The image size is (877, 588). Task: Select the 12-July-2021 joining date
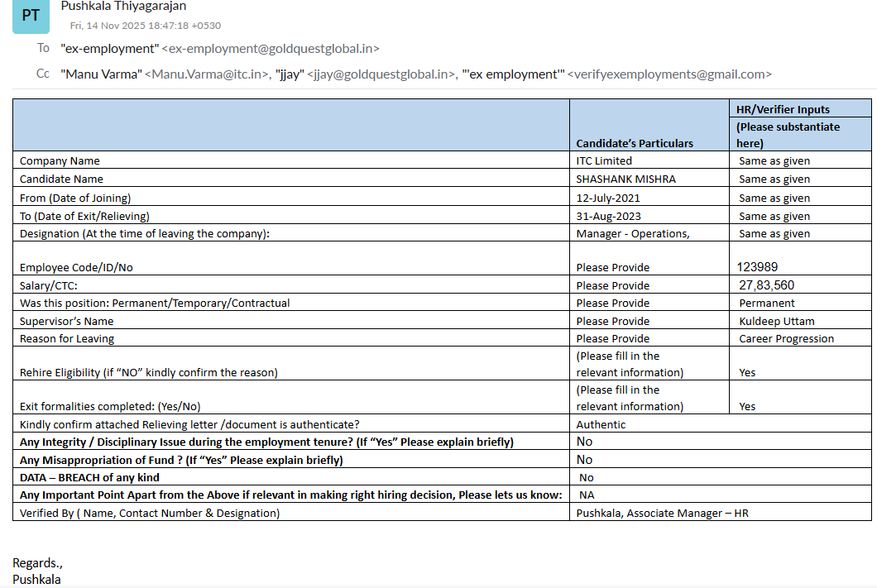coord(608,198)
